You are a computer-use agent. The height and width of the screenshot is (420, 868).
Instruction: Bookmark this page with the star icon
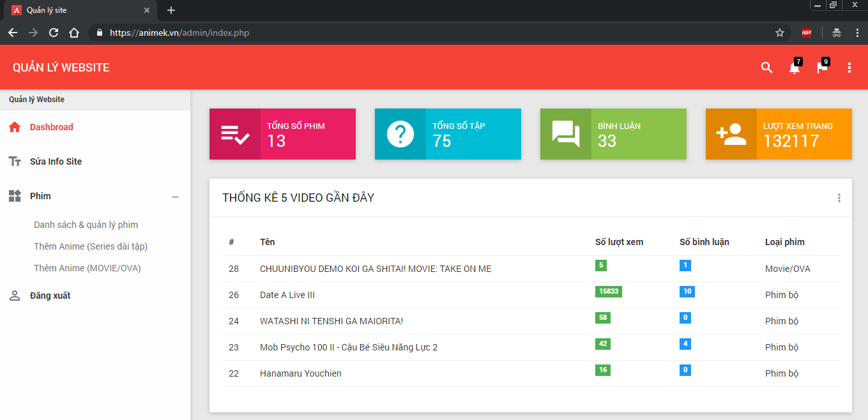(x=780, y=33)
